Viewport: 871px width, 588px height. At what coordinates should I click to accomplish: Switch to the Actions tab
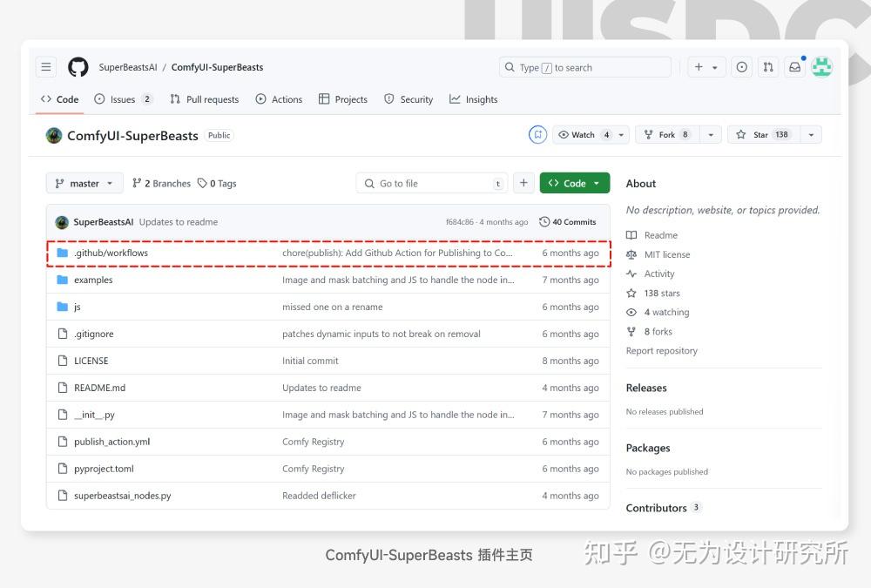pos(279,99)
